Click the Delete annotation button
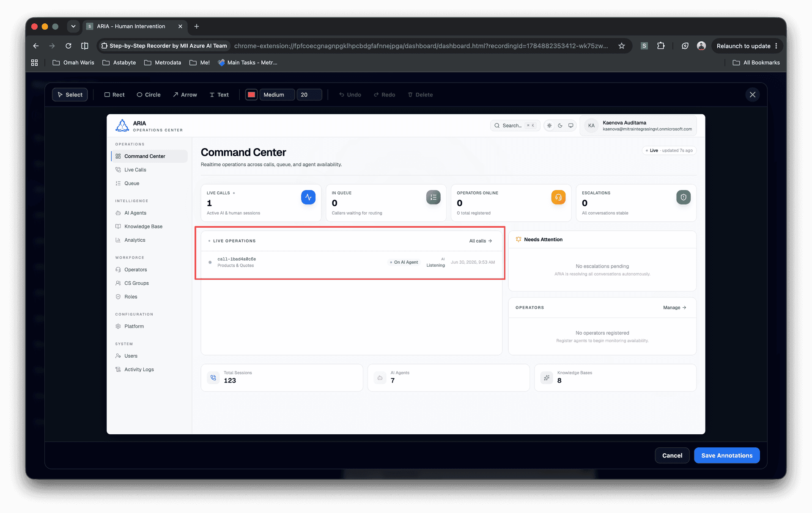The width and height of the screenshot is (812, 513). tap(420, 95)
